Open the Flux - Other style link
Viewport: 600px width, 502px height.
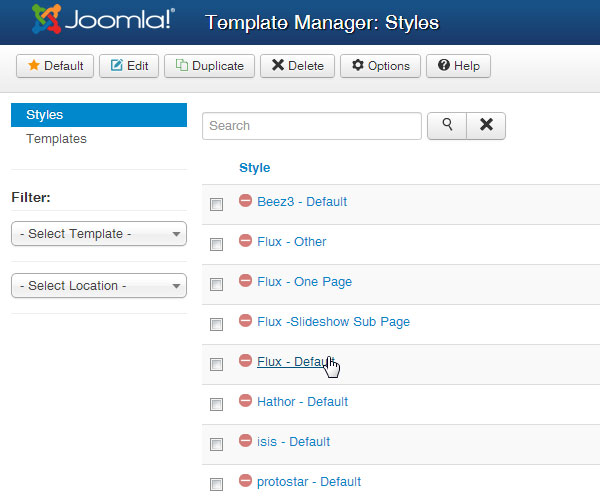pos(292,242)
